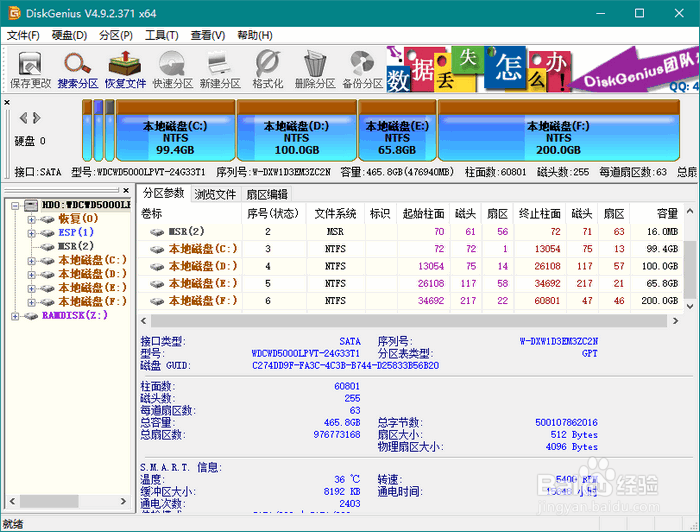Viewport: 700px width, 532px height.
Task: Expand the RAMDISK(Z:) tree node
Action: 15,316
